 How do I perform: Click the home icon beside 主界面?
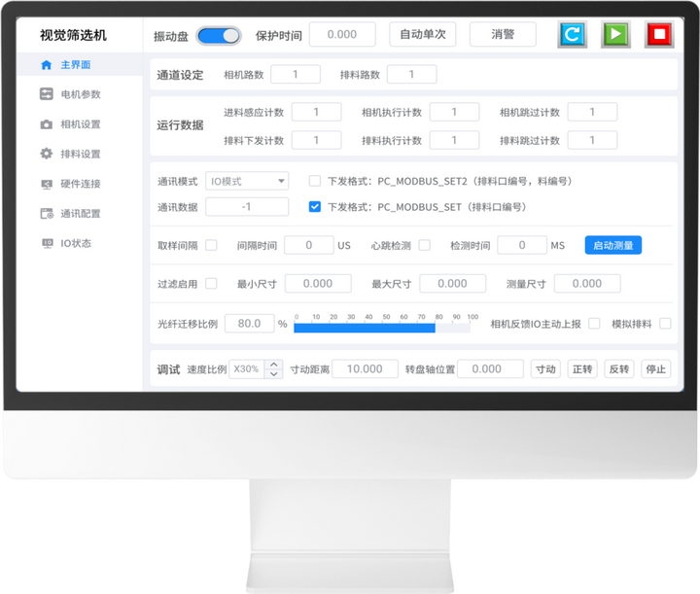[x=47, y=65]
